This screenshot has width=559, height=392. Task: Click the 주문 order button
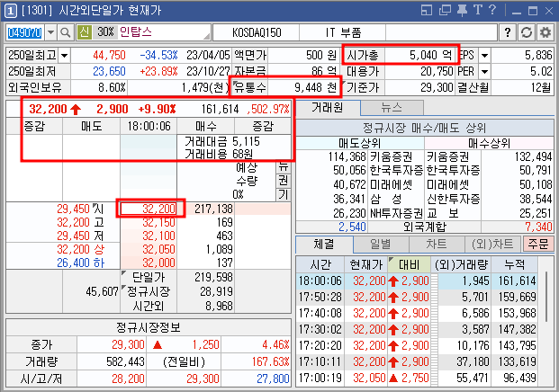tap(538, 245)
